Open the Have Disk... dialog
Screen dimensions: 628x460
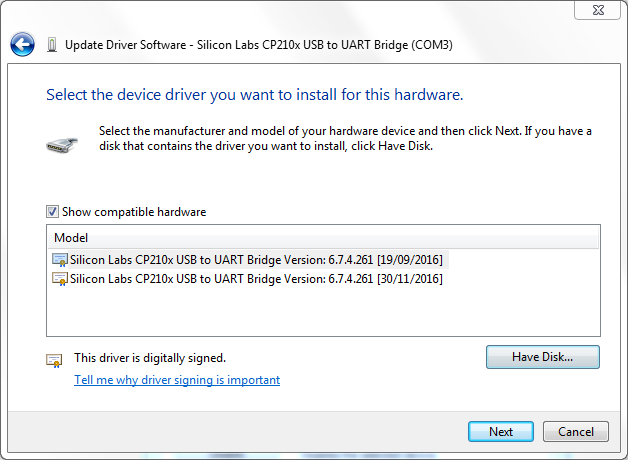[543, 357]
